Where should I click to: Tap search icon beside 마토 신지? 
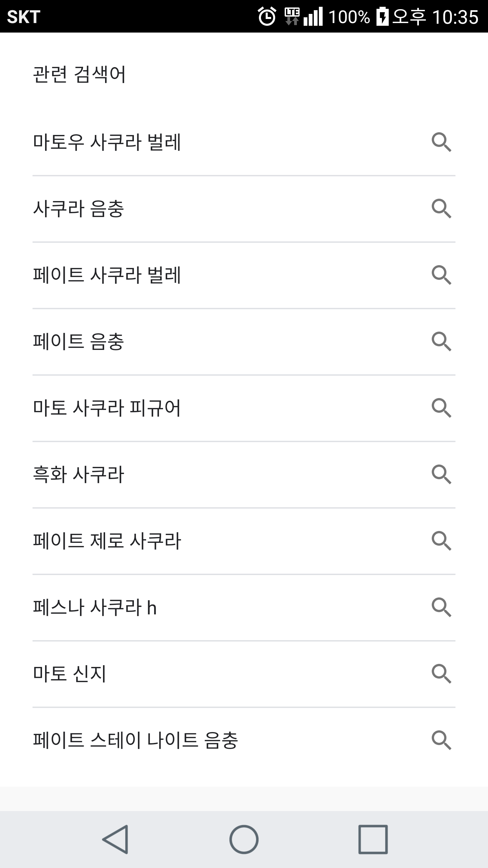441,674
